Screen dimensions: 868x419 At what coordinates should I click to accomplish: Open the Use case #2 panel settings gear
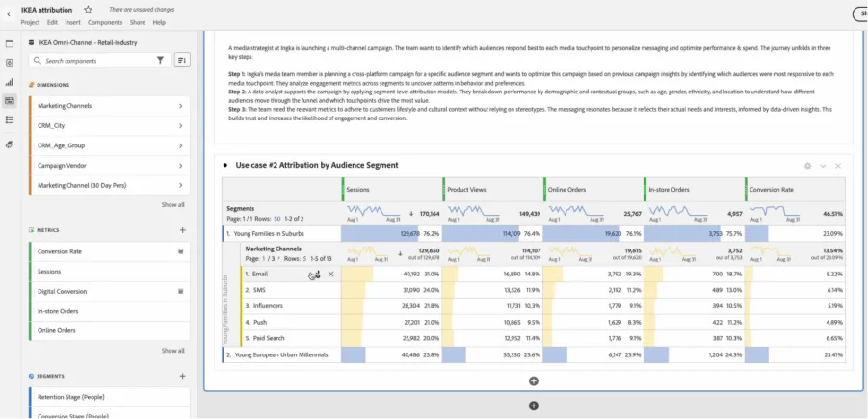(x=807, y=166)
